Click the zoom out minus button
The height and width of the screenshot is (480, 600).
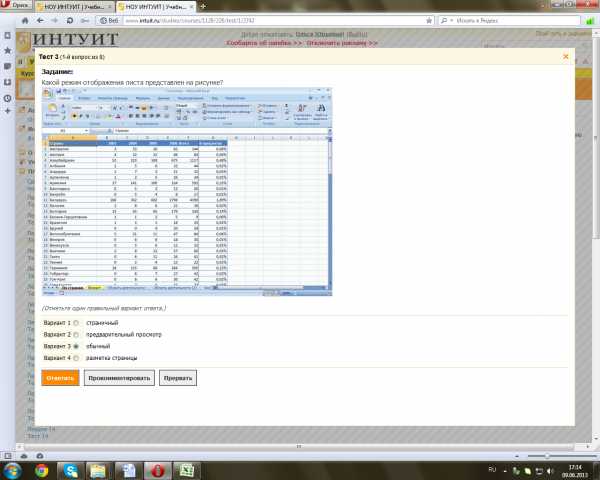click(x=517, y=456)
